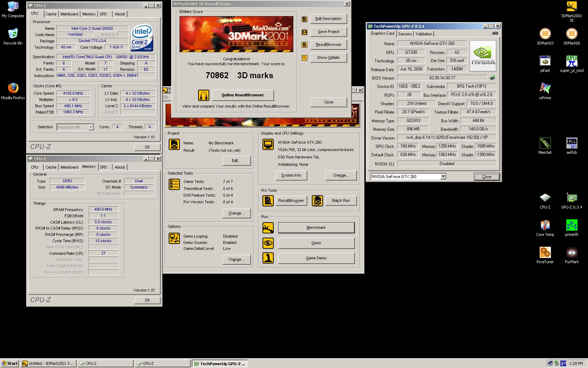Open the GPU-Z graphics card selector dropdown
Screen dimensions: 588x368
443,177
